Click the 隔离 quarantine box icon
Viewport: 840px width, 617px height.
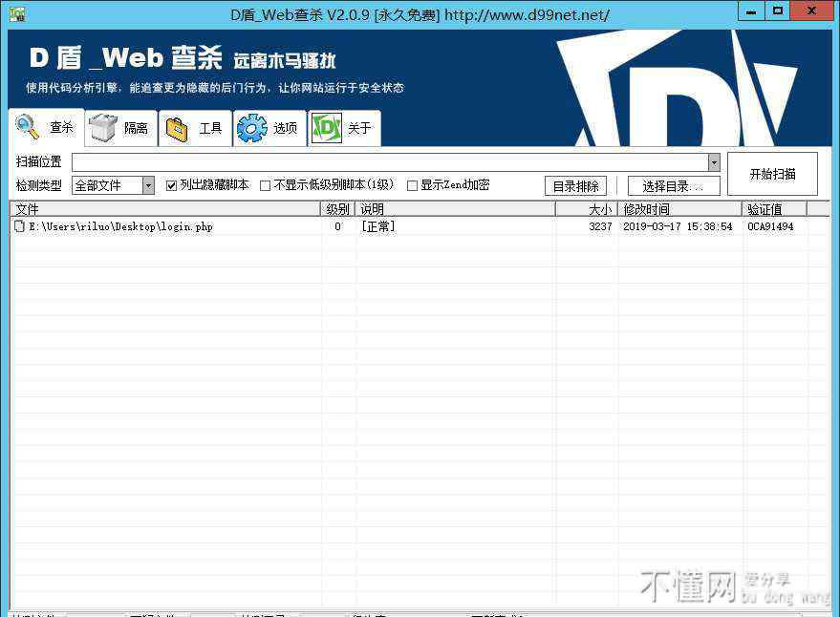103,128
